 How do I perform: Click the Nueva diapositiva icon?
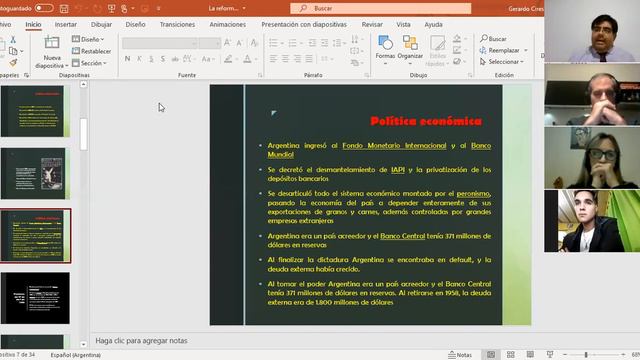(52, 43)
